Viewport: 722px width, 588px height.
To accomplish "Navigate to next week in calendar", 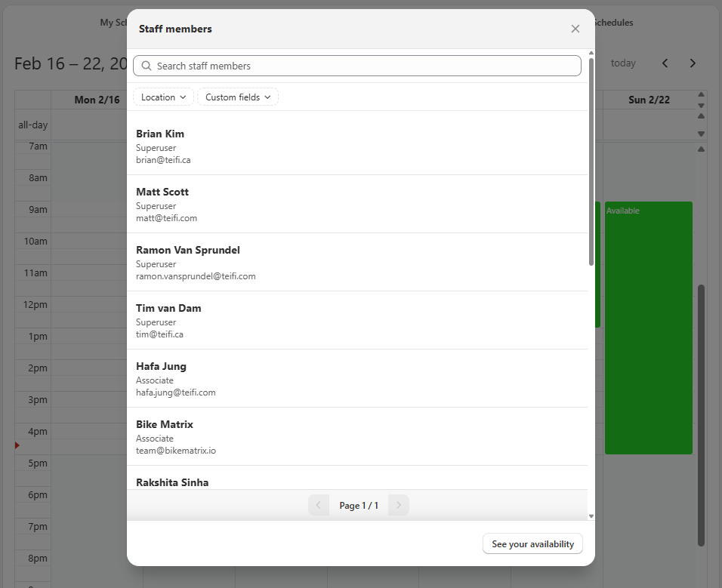I will pos(693,63).
